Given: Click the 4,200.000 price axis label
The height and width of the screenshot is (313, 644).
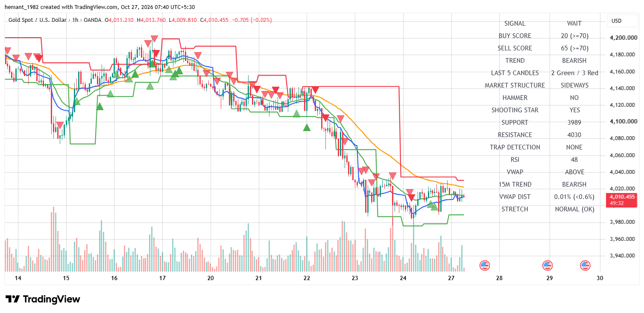Looking at the screenshot, I should click(x=624, y=38).
